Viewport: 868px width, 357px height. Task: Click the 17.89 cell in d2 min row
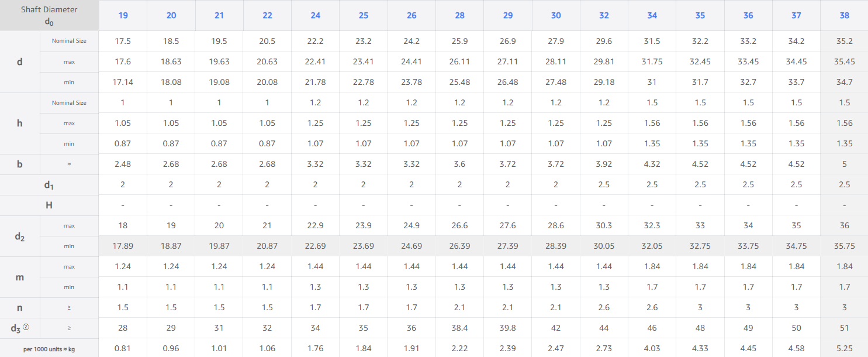tap(123, 246)
